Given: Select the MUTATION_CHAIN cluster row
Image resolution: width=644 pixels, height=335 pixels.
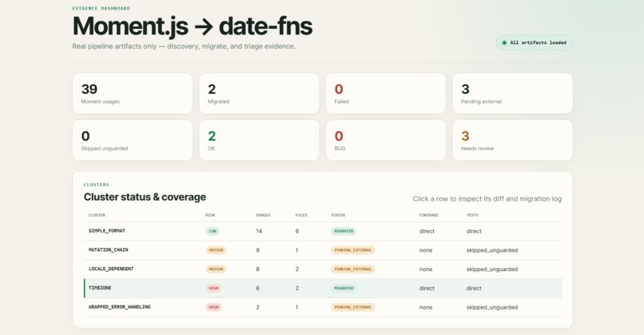Looking at the screenshot, I should [323, 250].
